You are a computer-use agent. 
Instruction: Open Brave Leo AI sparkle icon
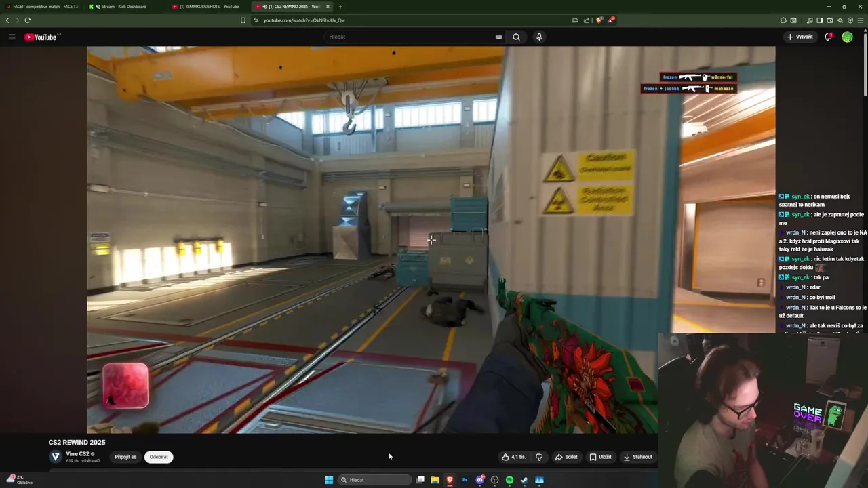(840, 20)
